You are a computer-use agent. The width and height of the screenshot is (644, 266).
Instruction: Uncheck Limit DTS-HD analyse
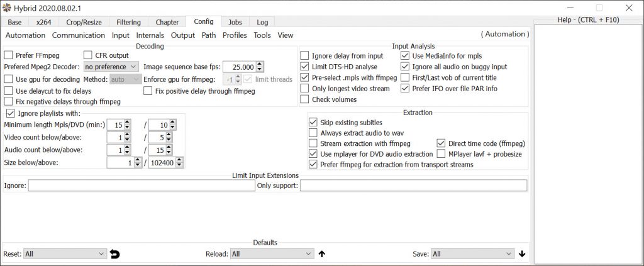tap(304, 67)
